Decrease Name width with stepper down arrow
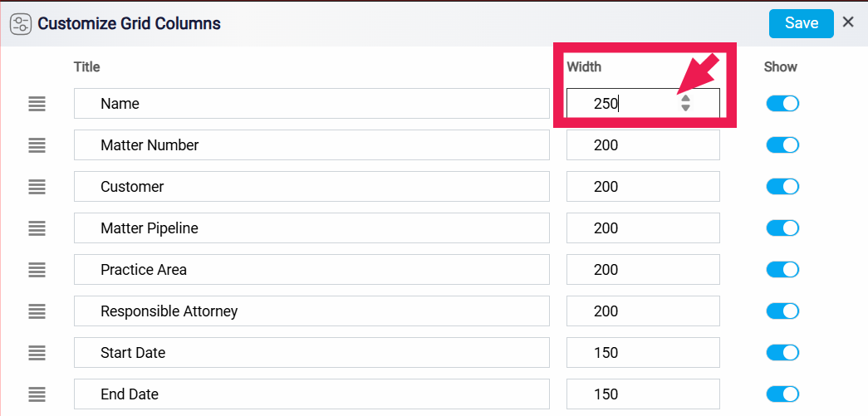The height and width of the screenshot is (416, 868). point(685,108)
